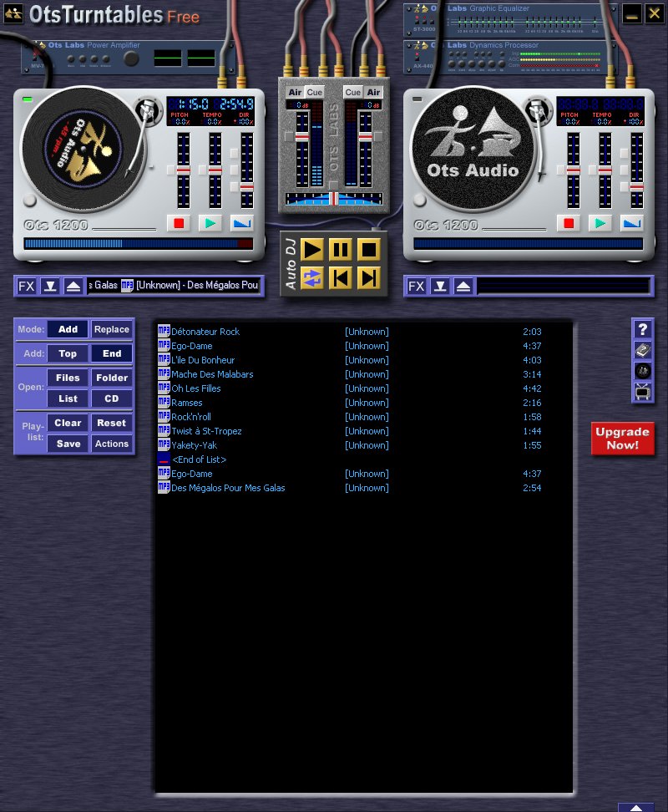Click the round Ots logo icon in right sidebar

643,371
